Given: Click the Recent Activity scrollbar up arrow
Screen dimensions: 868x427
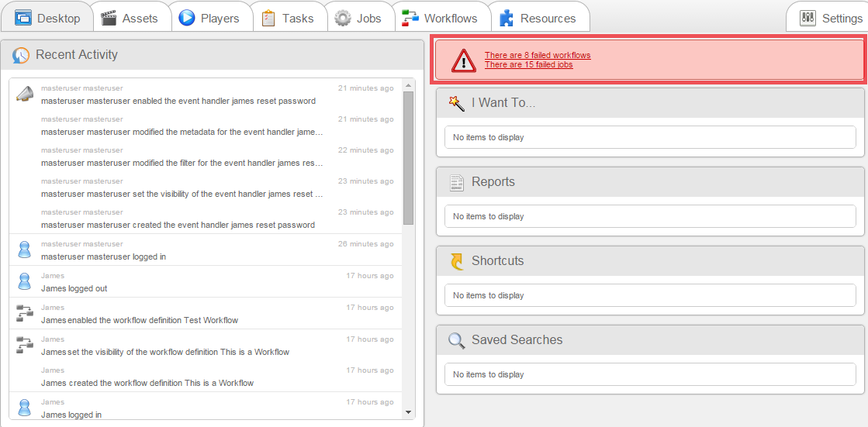Looking at the screenshot, I should [x=409, y=85].
